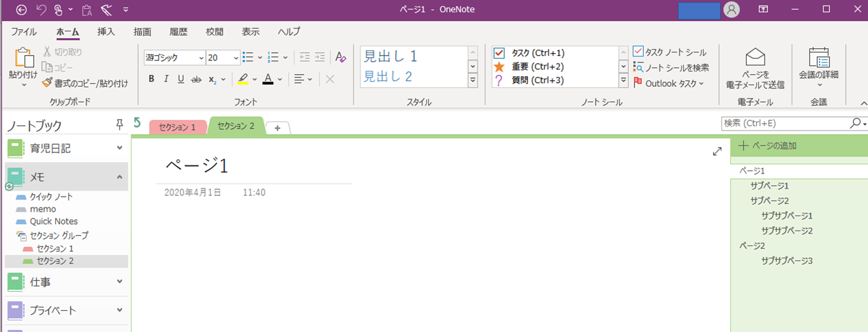Click the text highlight color icon
This screenshot has width=868, height=332.
[x=243, y=79]
